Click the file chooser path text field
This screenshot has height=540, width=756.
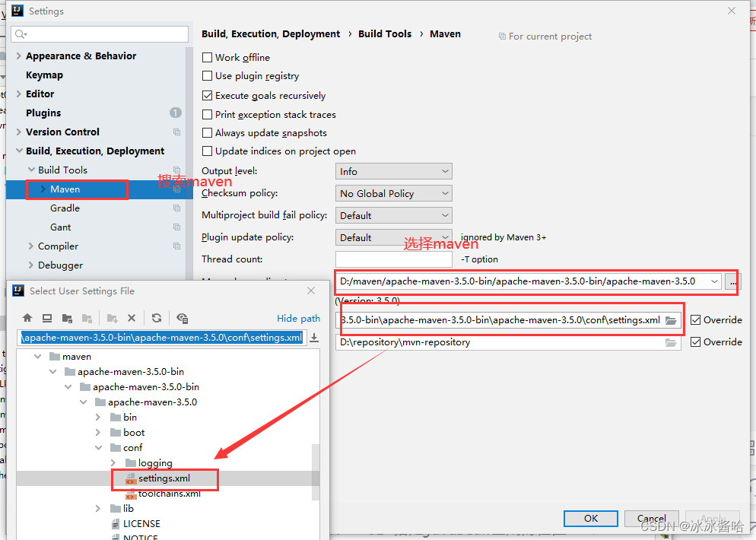163,338
